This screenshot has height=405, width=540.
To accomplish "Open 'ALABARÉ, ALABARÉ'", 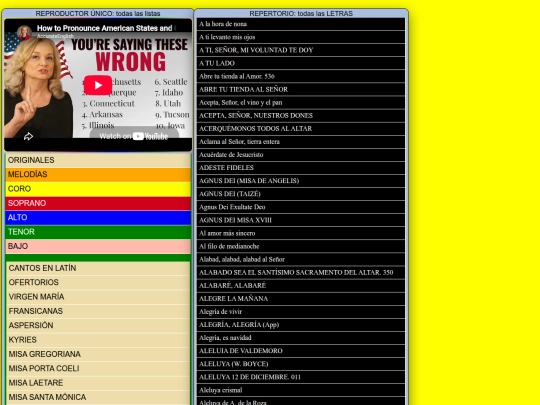I will click(301, 285).
